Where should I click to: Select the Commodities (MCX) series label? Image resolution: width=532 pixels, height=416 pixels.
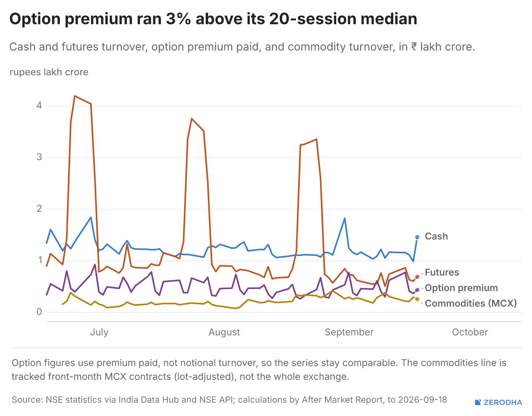(x=471, y=303)
